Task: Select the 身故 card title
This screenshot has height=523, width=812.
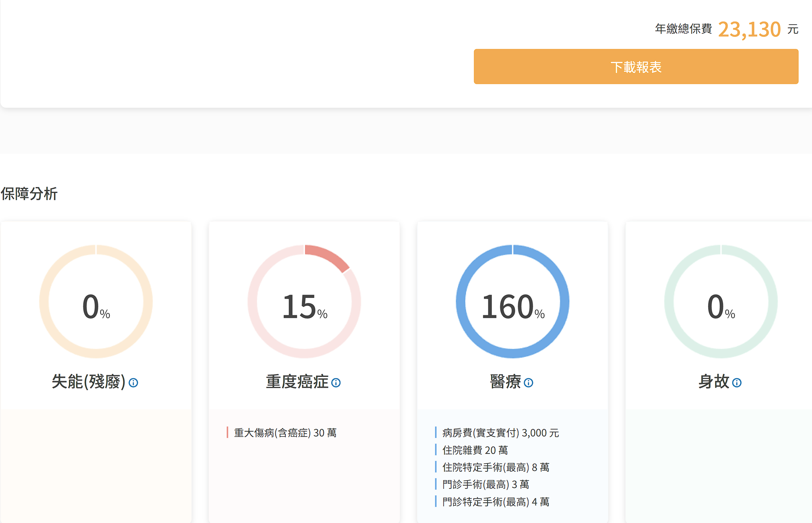Action: (x=713, y=382)
